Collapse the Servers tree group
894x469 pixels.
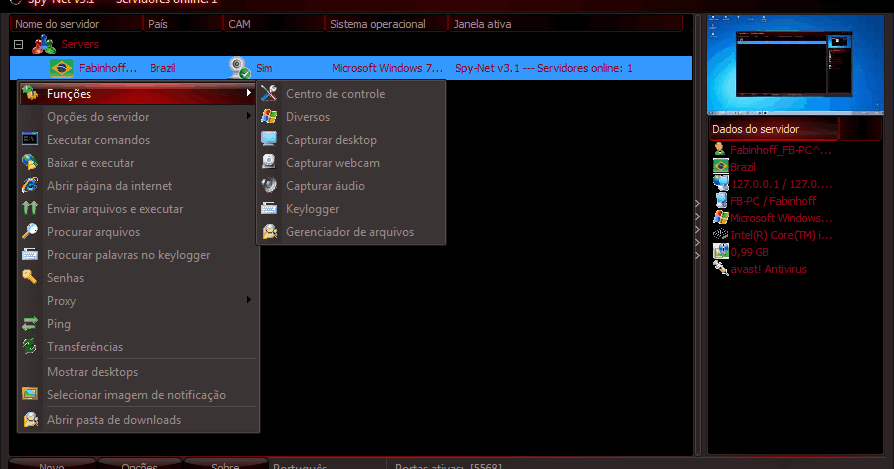(18, 44)
